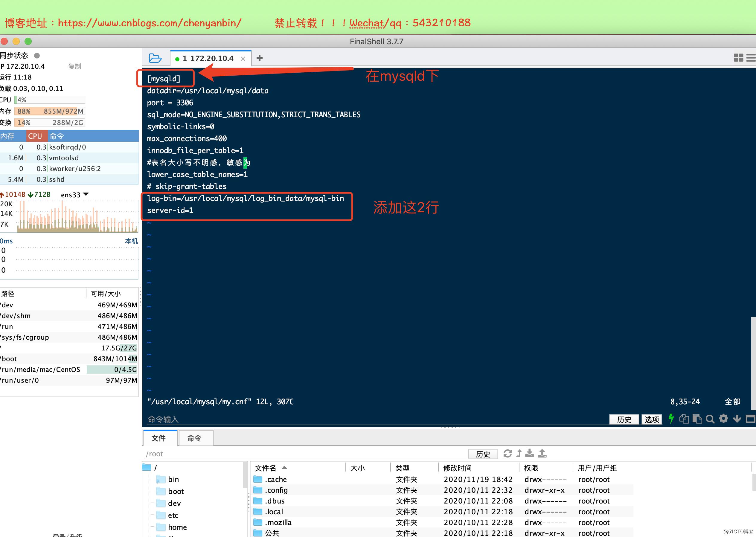Click the /boot disk usage row
The height and width of the screenshot is (537, 756).
click(x=69, y=359)
